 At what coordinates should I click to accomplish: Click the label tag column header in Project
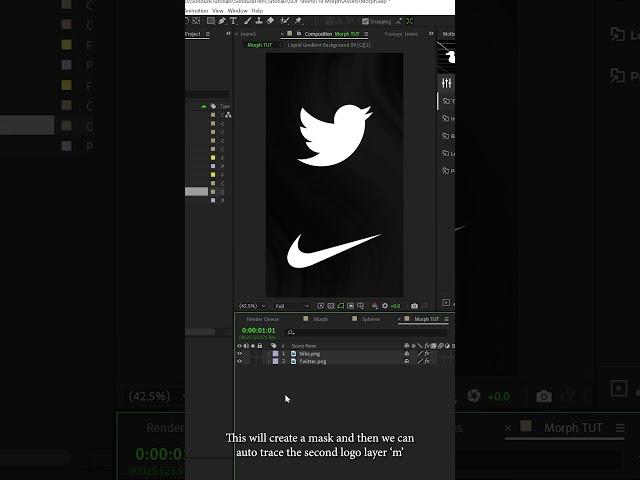coord(213,106)
